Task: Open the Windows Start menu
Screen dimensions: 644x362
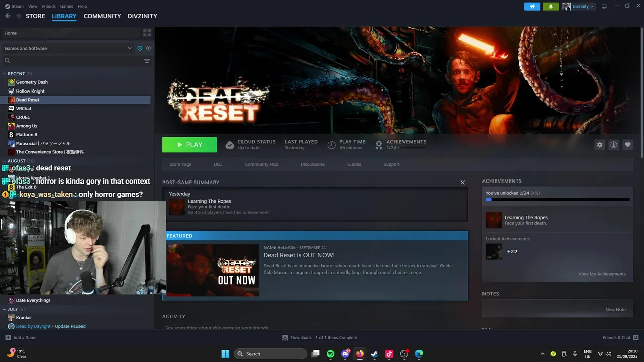Action: [x=225, y=354]
